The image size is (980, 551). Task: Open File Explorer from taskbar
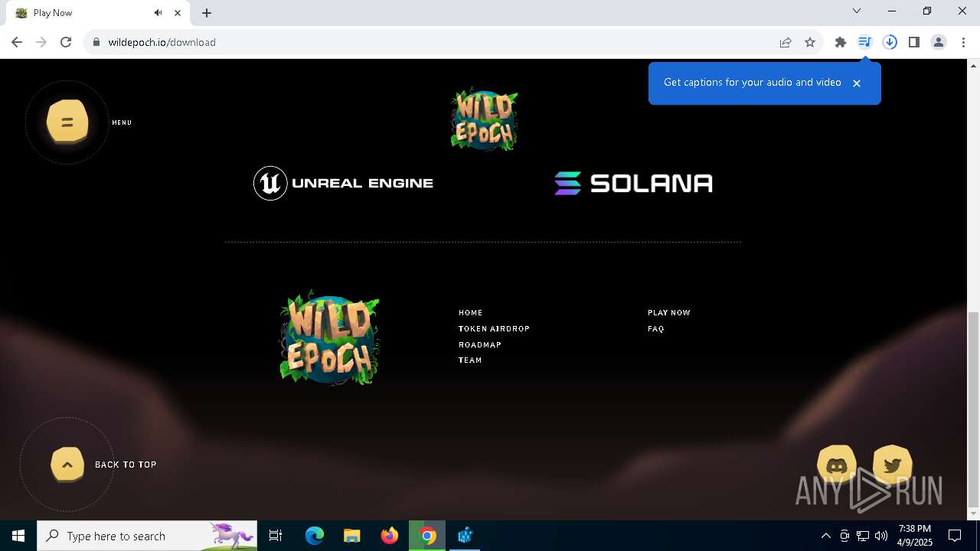(x=351, y=536)
